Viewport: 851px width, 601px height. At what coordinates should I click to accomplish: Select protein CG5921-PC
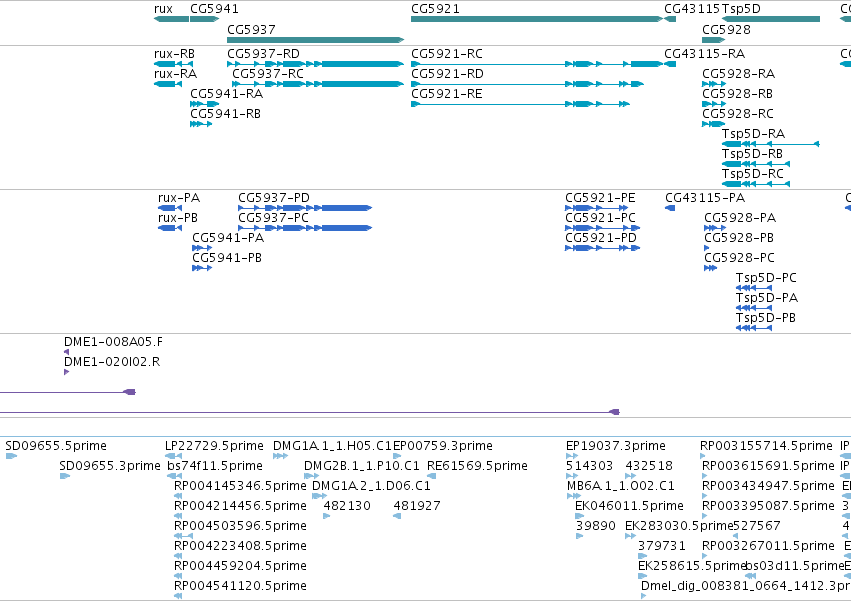click(600, 218)
